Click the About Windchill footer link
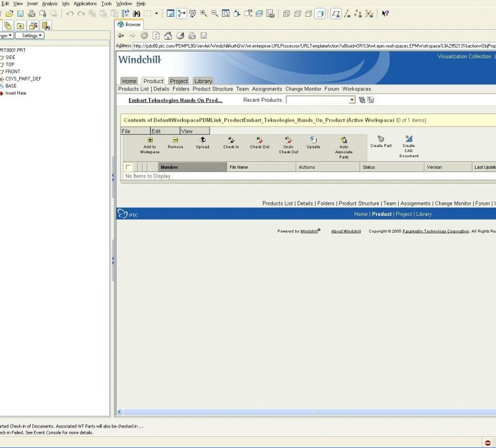 tap(346, 231)
